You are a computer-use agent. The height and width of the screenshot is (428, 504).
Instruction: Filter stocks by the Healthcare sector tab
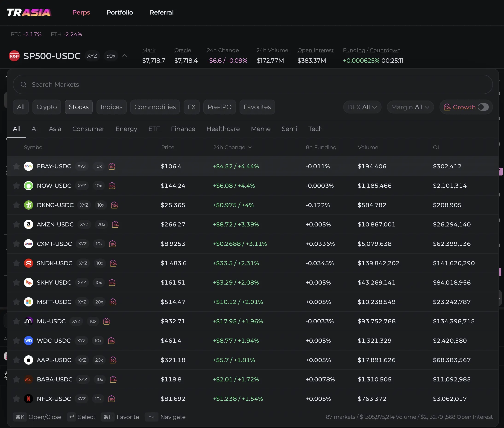[223, 129]
